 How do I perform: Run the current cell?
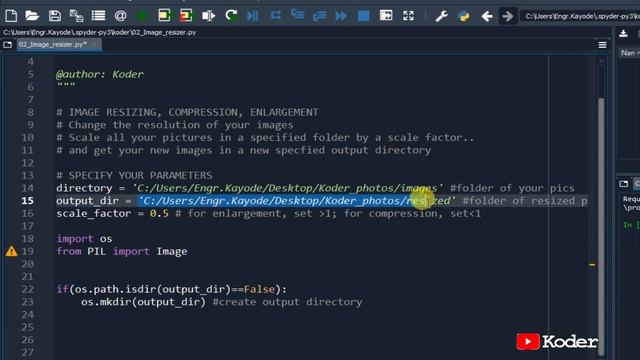pyautogui.click(x=164, y=16)
